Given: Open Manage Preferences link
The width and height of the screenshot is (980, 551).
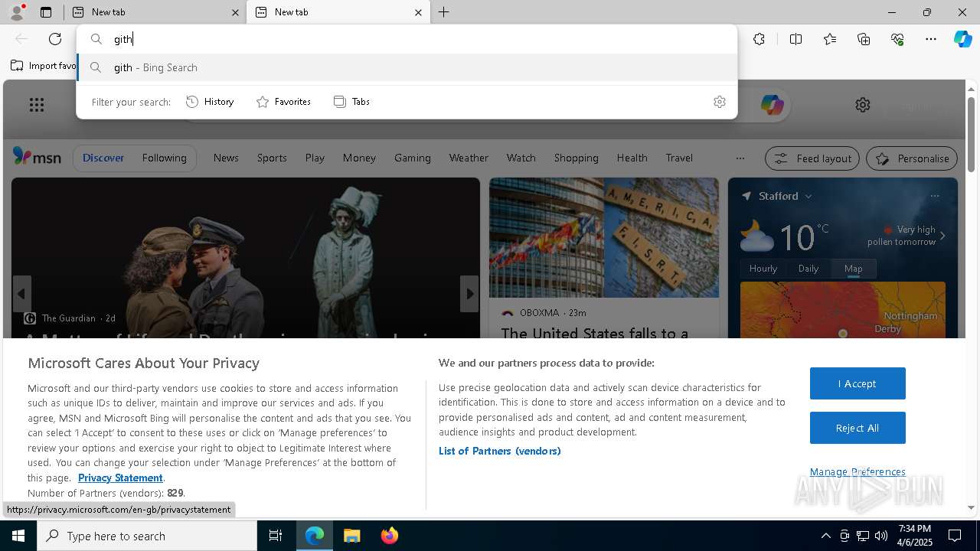Looking at the screenshot, I should [x=857, y=471].
